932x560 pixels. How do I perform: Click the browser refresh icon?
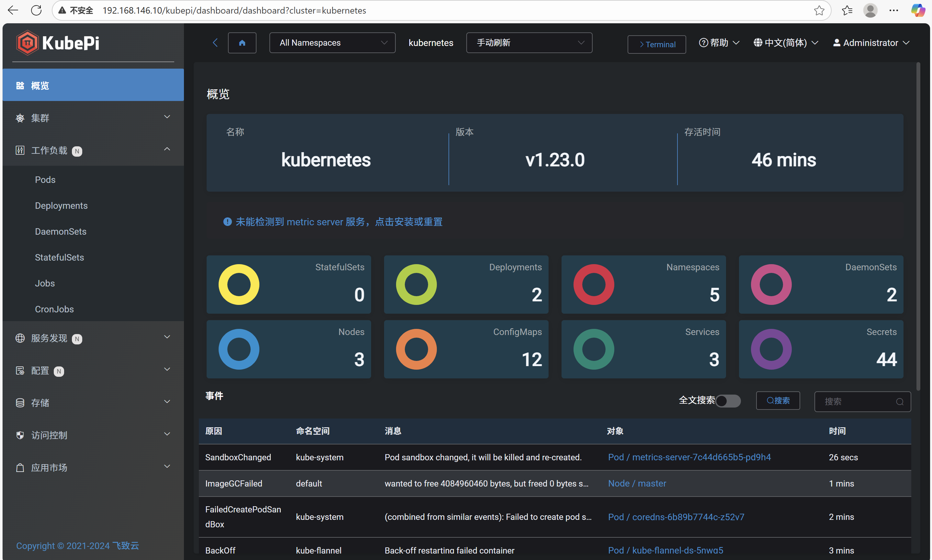point(36,10)
